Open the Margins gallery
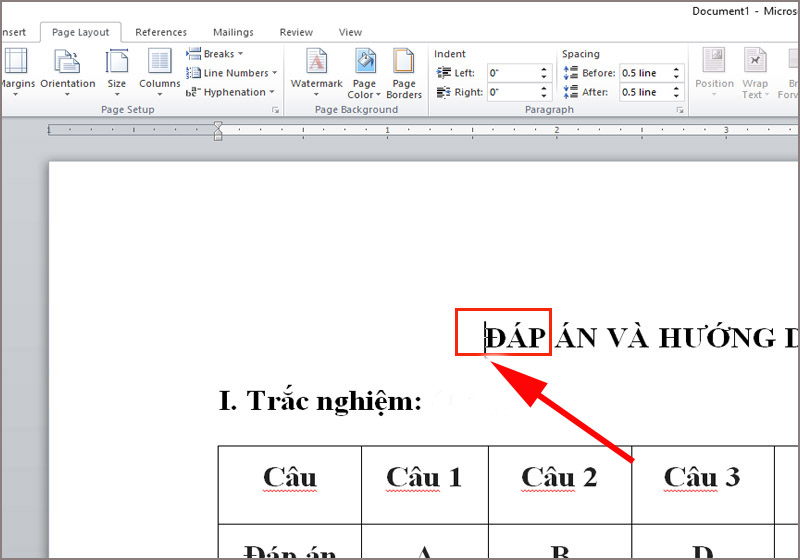Viewport: 800px width, 560px height. [16, 72]
